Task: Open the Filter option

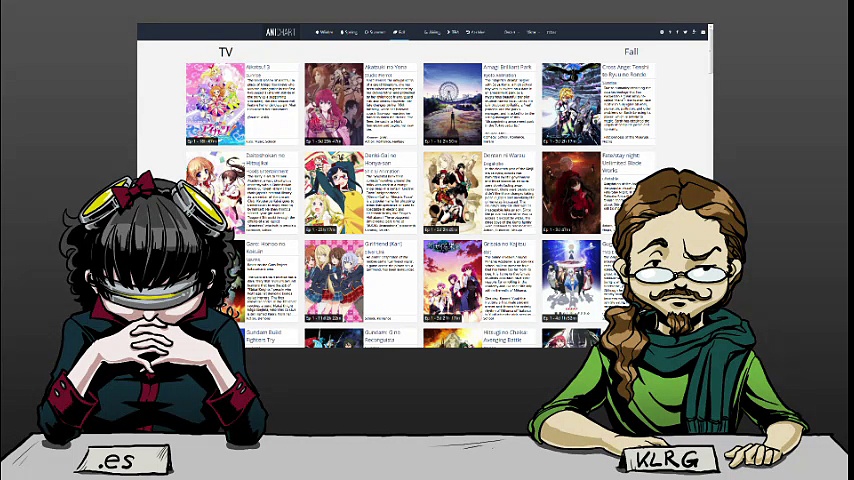Action: 551,32
